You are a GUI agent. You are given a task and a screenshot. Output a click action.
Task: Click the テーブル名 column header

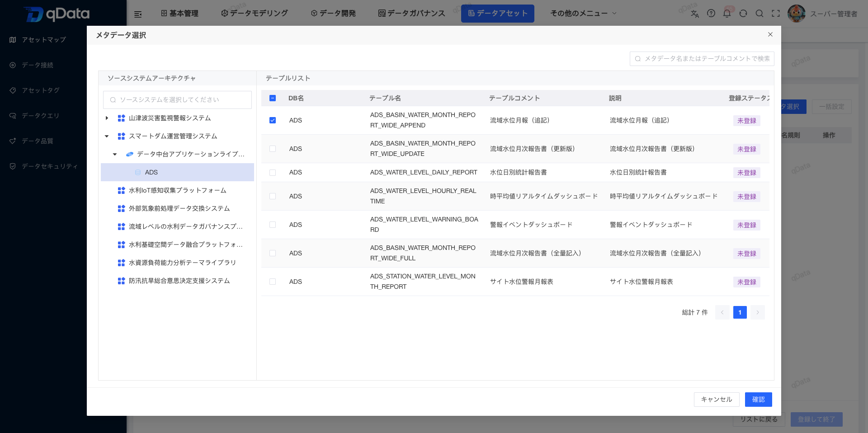(x=385, y=98)
